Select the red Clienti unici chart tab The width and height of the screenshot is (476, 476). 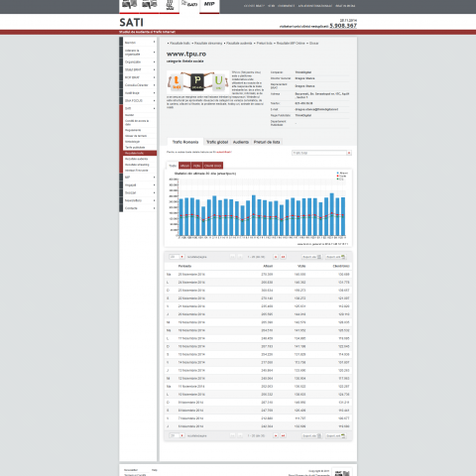tap(212, 166)
